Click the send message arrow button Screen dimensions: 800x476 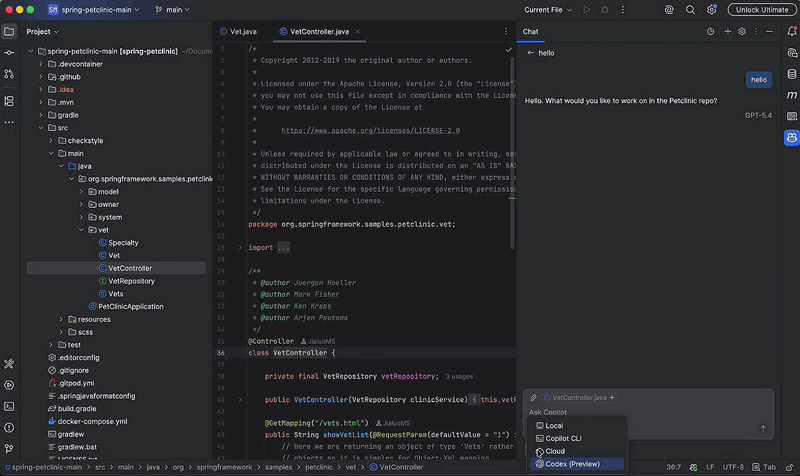coord(763,429)
